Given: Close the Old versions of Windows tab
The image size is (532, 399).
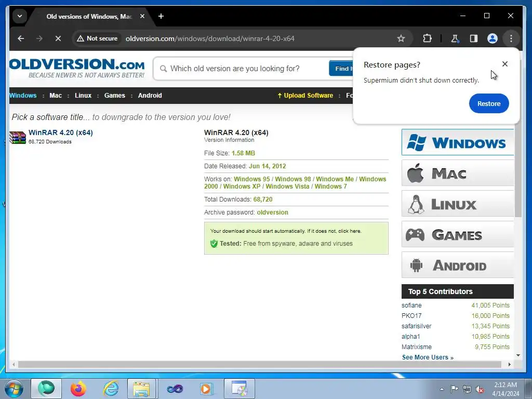Looking at the screenshot, I should 142,16.
